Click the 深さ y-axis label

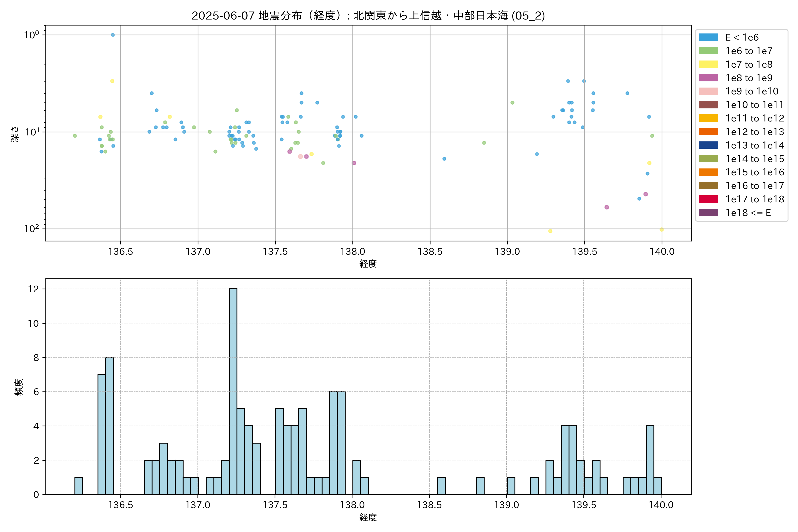pos(15,134)
